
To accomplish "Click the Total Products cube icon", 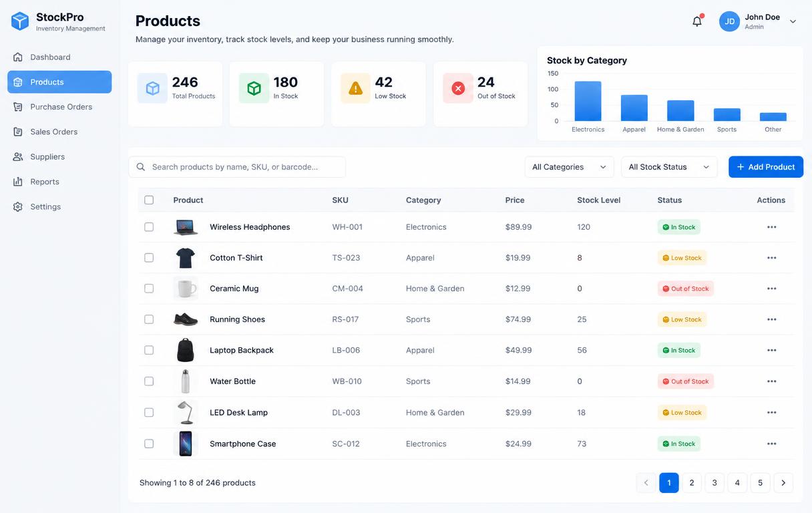I will pos(153,88).
